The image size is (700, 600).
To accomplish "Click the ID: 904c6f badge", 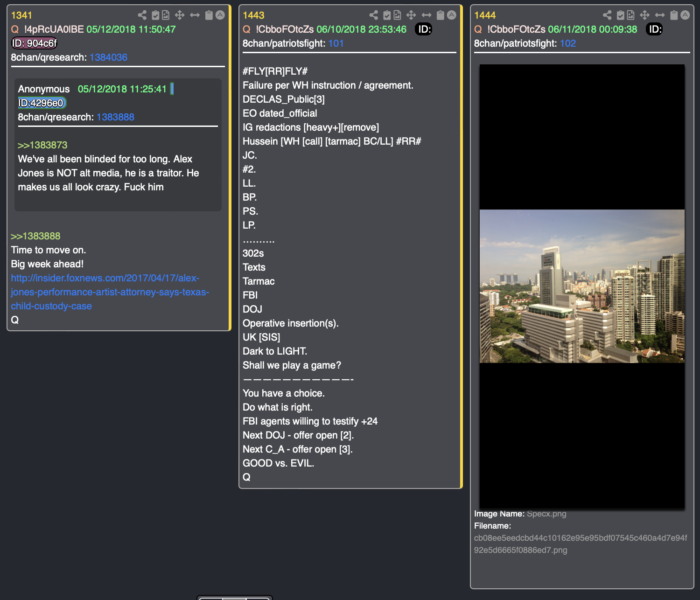I will click(x=34, y=43).
